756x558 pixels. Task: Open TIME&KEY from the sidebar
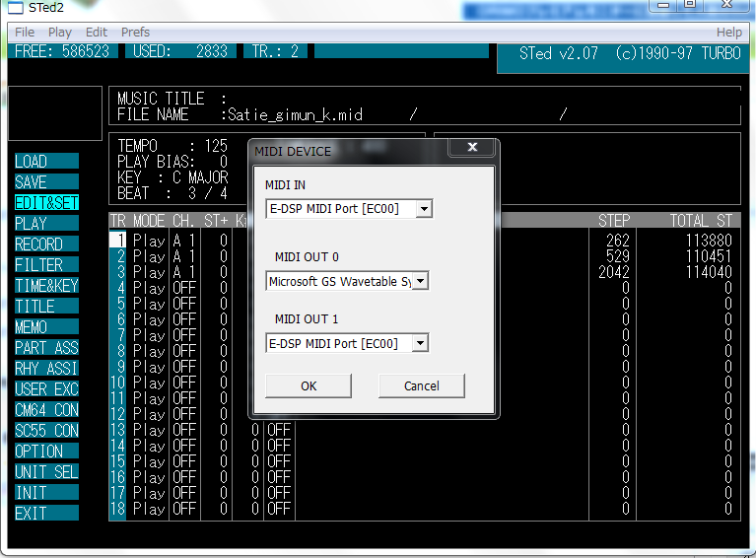45,286
